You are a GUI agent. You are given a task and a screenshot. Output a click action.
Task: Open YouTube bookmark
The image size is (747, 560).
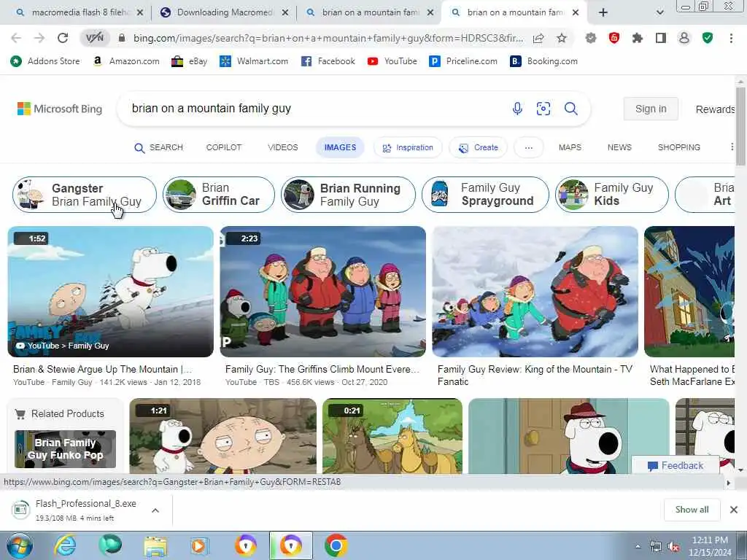click(392, 61)
